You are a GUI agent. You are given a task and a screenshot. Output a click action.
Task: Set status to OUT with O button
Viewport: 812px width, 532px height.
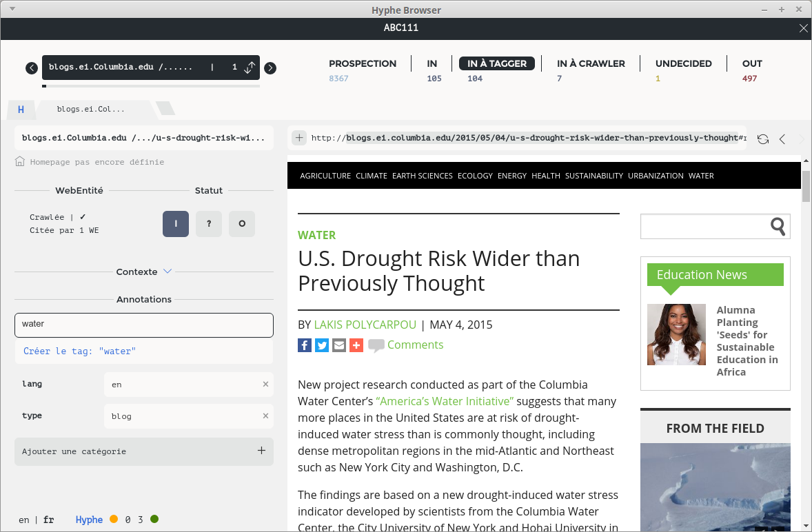tap(242, 224)
